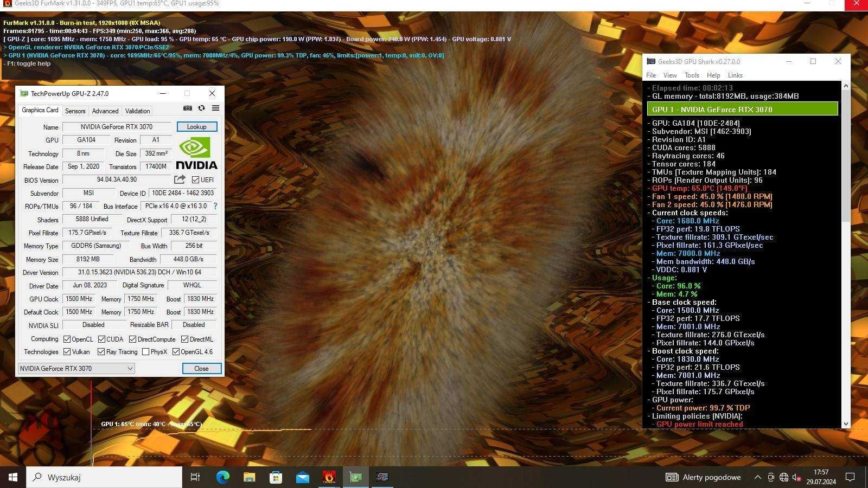Click the Device ID value field
This screenshot has width=868, height=488.
[183, 193]
